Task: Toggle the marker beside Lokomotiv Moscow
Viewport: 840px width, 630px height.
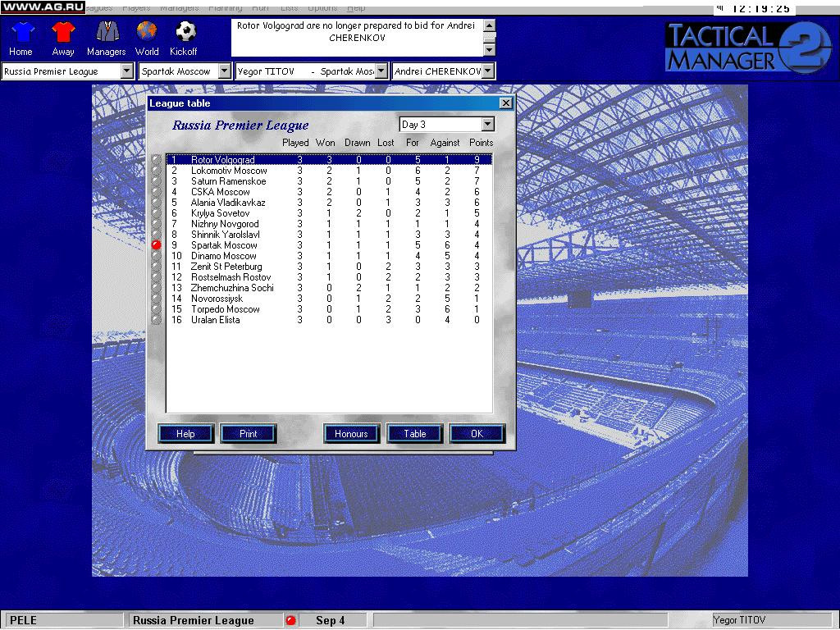Action: pyautogui.click(x=157, y=171)
